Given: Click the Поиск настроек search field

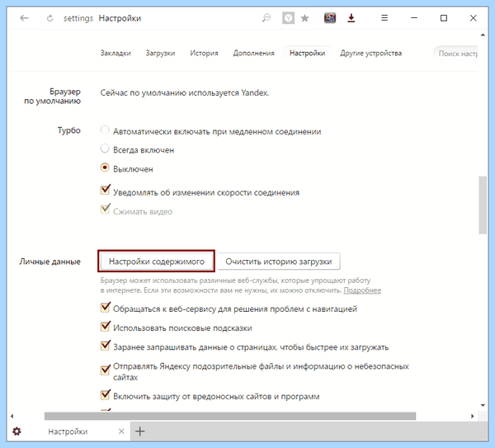Looking at the screenshot, I should click(456, 54).
